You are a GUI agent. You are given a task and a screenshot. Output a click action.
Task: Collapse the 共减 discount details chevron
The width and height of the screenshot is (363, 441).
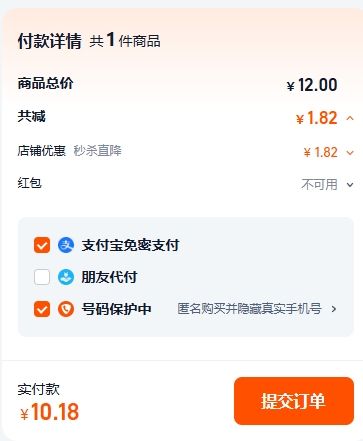(350, 118)
